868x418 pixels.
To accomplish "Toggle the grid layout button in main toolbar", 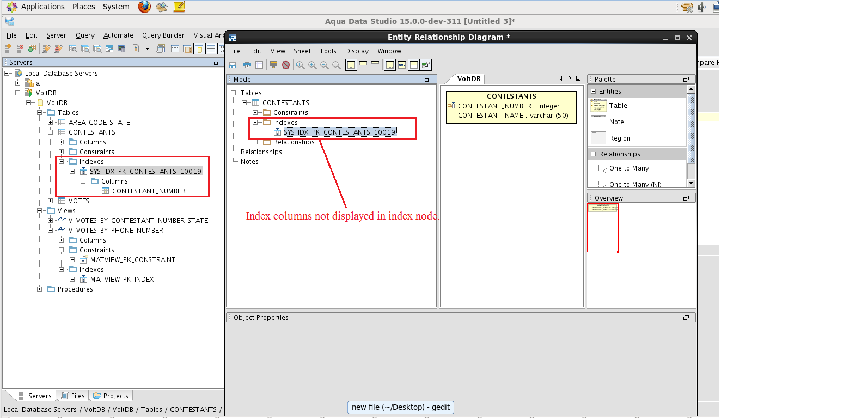I will (211, 49).
